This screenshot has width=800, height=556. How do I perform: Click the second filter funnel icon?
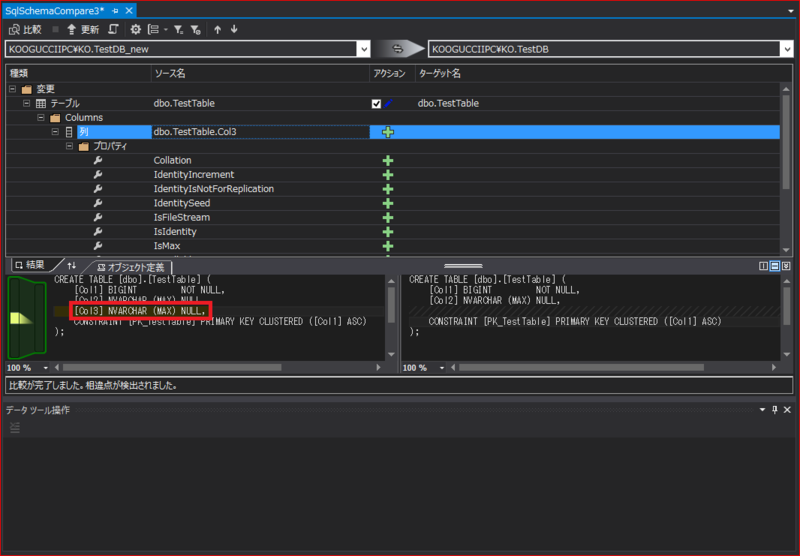click(195, 30)
